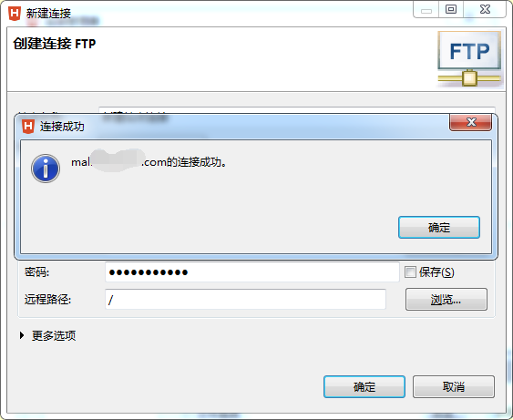Image resolution: width=513 pixels, height=420 pixels.
Task: Click the 创建连接 FTP heading
Action: pyautogui.click(x=55, y=44)
